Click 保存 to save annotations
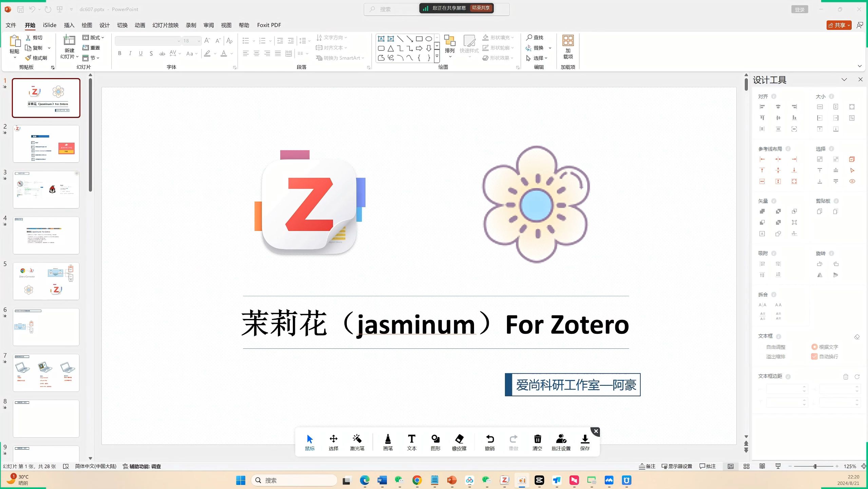 tap(585, 442)
